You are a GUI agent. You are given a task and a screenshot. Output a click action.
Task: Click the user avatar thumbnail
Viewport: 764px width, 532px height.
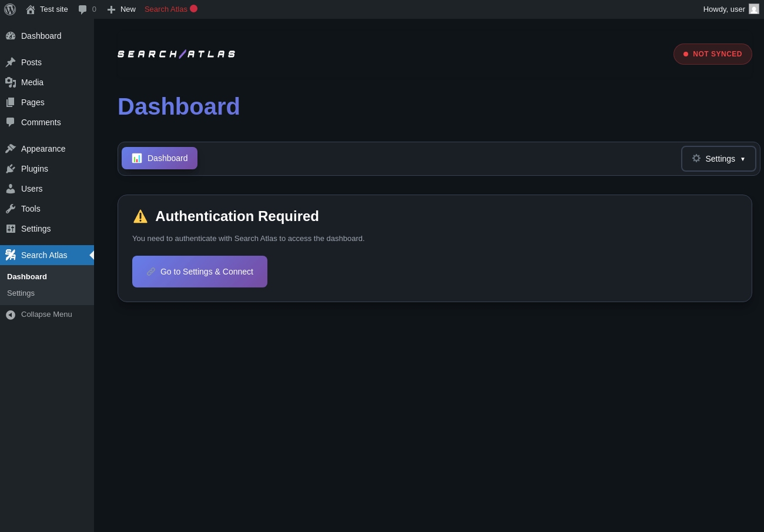pyautogui.click(x=754, y=9)
